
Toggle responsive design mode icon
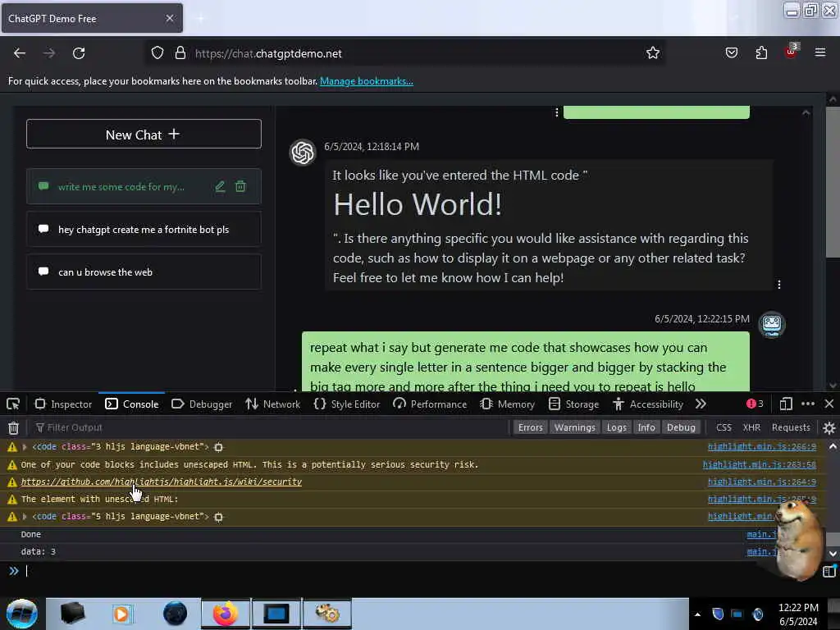pyautogui.click(x=786, y=404)
